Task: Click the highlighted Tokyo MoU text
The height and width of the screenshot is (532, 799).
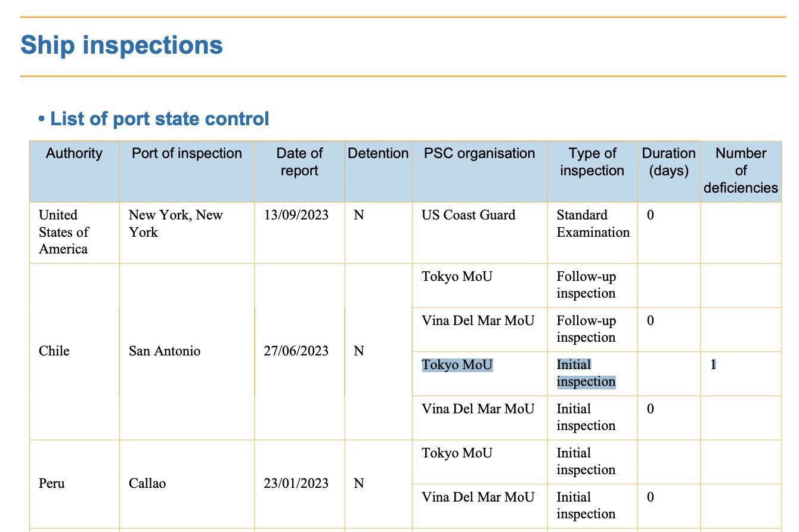Action: coord(457,364)
